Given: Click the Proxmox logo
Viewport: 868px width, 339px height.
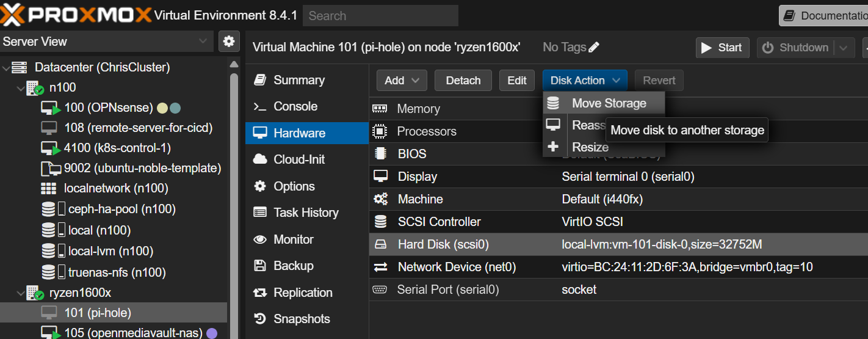Looking at the screenshot, I should click(76, 15).
